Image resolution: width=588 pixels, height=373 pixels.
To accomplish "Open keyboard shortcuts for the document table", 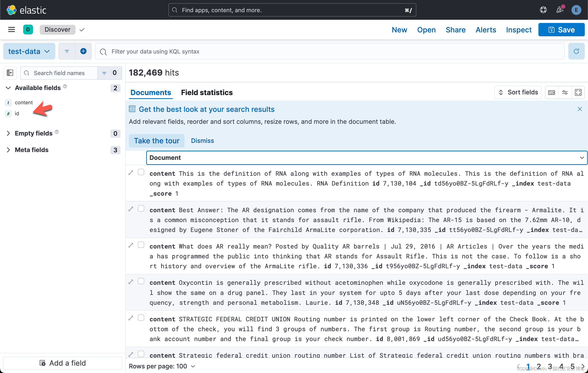I will (x=551, y=92).
